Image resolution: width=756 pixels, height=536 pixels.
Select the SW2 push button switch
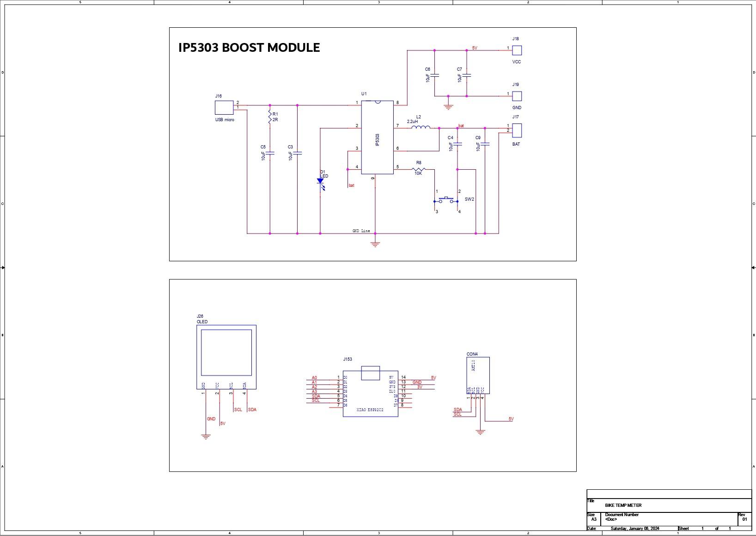[x=446, y=200]
